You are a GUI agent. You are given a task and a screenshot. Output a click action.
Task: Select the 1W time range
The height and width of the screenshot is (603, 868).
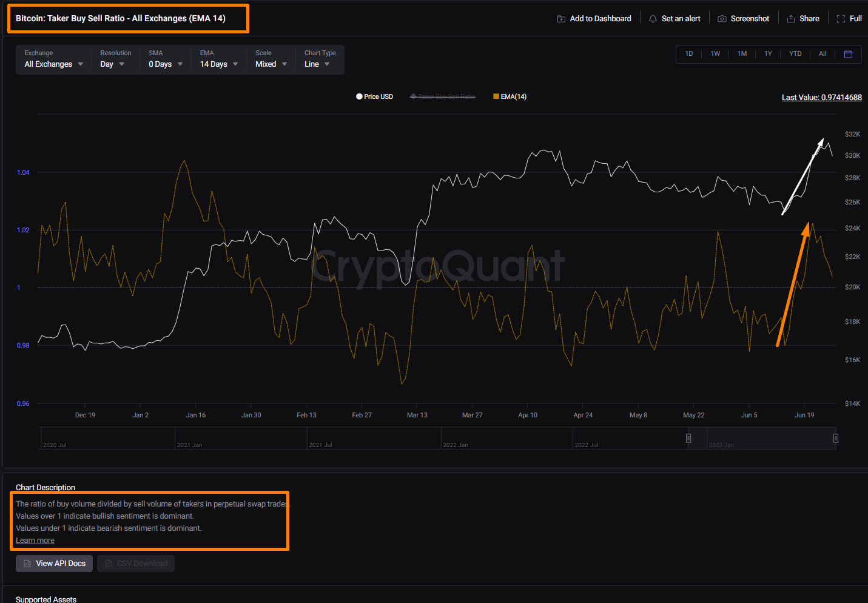click(715, 54)
